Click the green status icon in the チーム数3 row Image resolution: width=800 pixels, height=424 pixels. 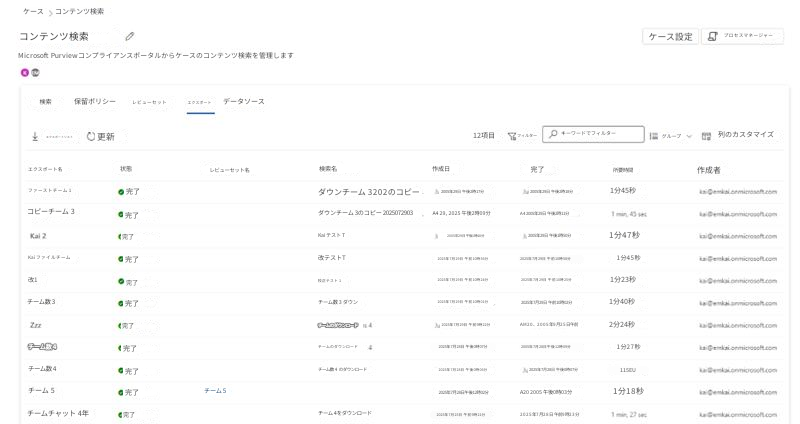click(121, 304)
